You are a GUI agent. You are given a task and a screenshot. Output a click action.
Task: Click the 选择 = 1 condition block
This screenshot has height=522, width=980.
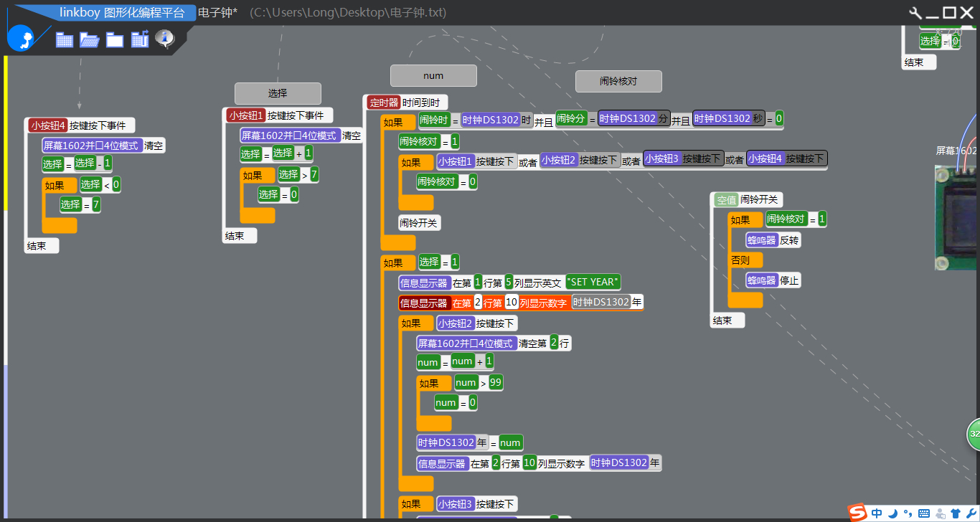click(439, 262)
